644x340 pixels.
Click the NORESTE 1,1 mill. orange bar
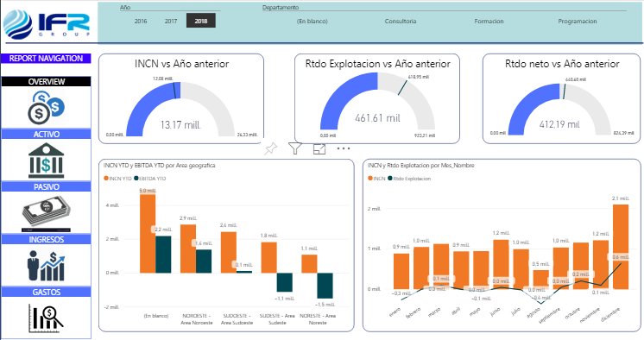309,263
